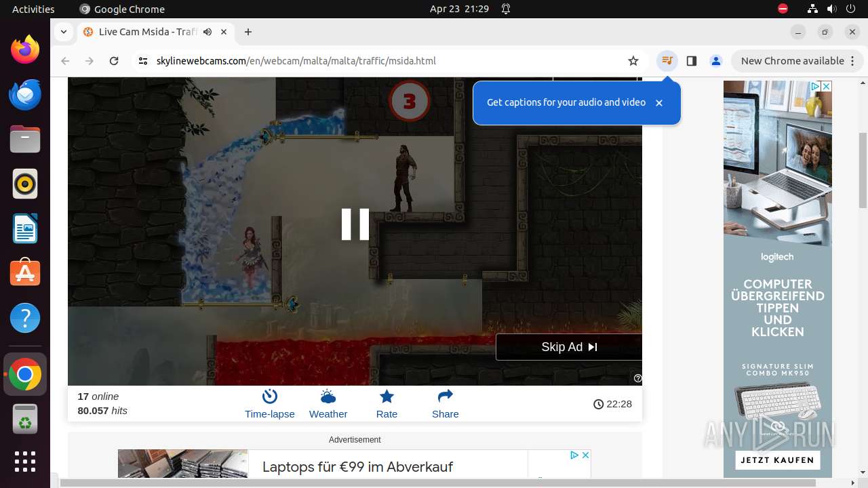Open the Laptops für €99 ad

pos(357,467)
